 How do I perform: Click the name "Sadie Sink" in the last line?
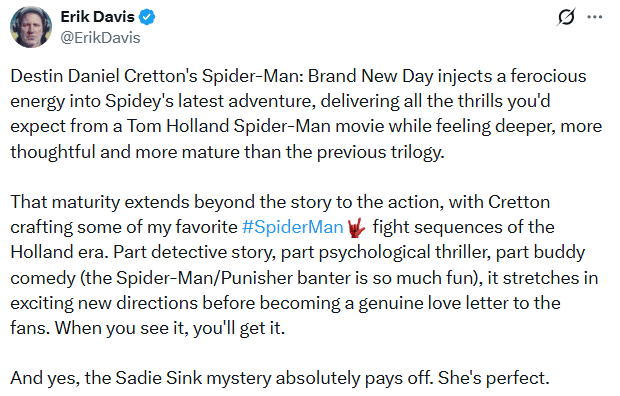pyautogui.click(x=159, y=378)
